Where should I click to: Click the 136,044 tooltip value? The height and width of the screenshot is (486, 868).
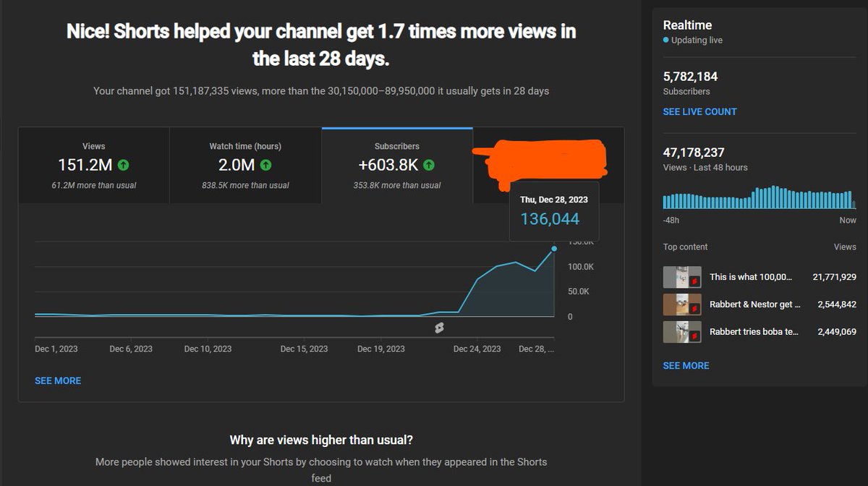click(x=550, y=218)
